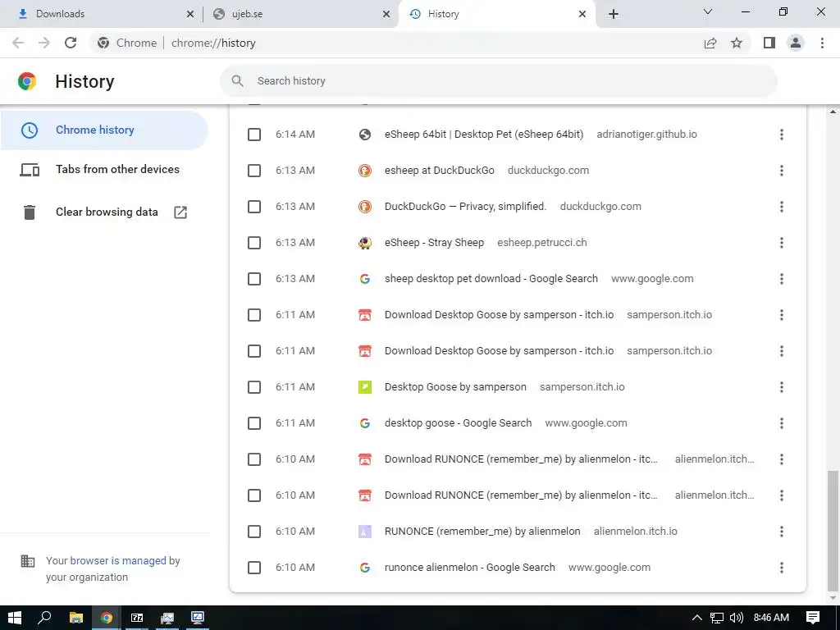Open the Chrome three-dot menu
This screenshot has height=630, width=840.
(x=822, y=43)
